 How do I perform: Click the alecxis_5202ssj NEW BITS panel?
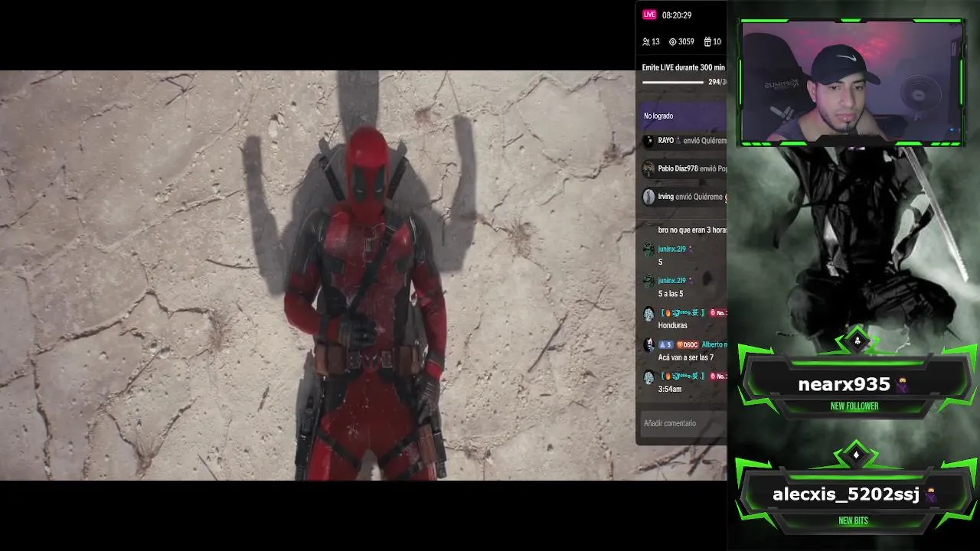click(854, 496)
